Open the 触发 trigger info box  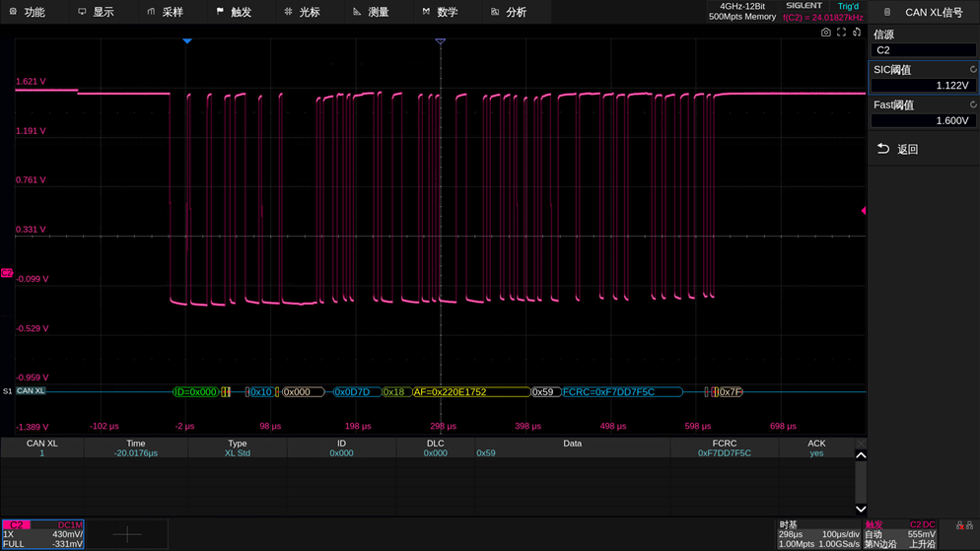pyautogui.click(x=900, y=534)
